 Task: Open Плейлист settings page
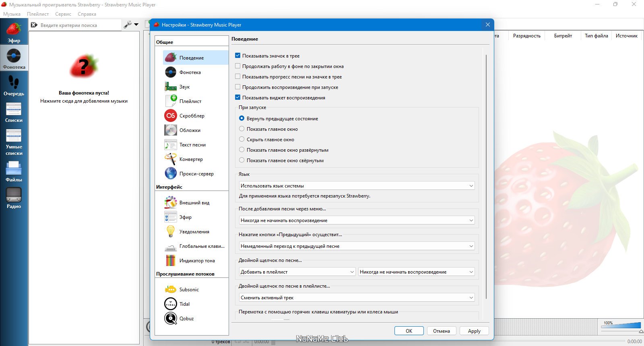tap(196, 101)
